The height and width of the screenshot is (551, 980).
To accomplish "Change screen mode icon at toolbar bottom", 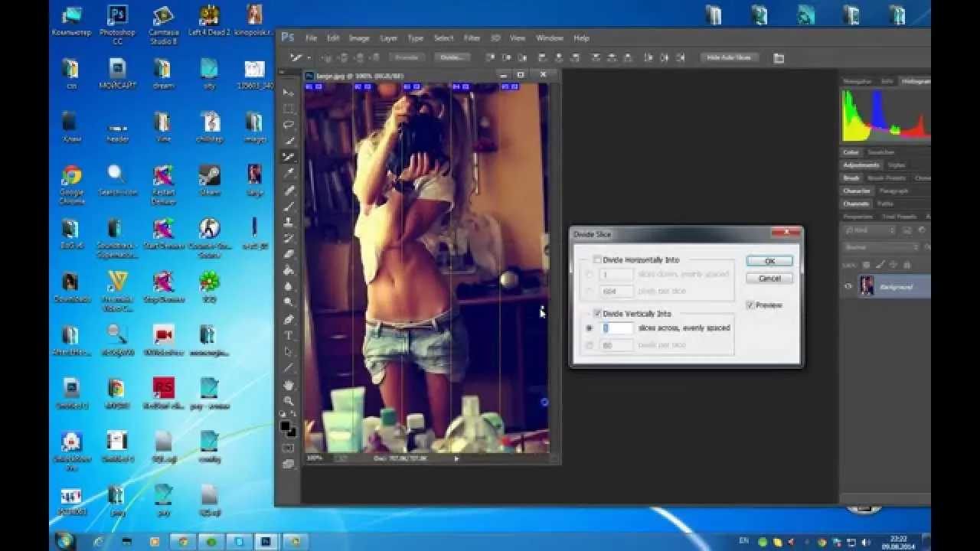I will click(x=288, y=464).
